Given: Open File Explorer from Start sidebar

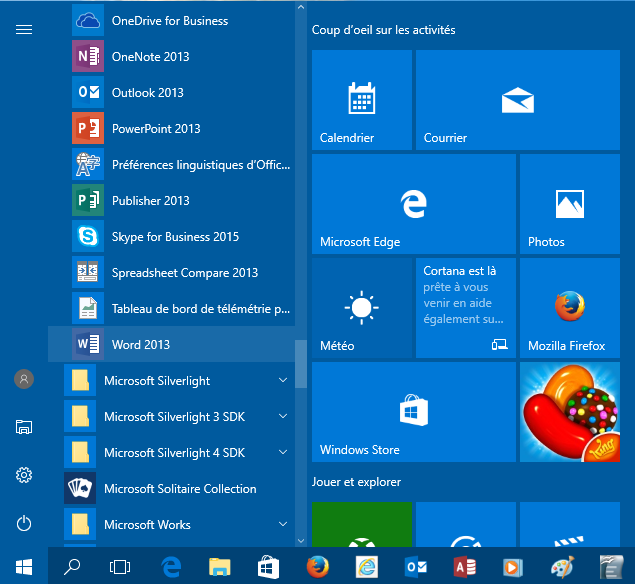Looking at the screenshot, I should click(x=24, y=427).
